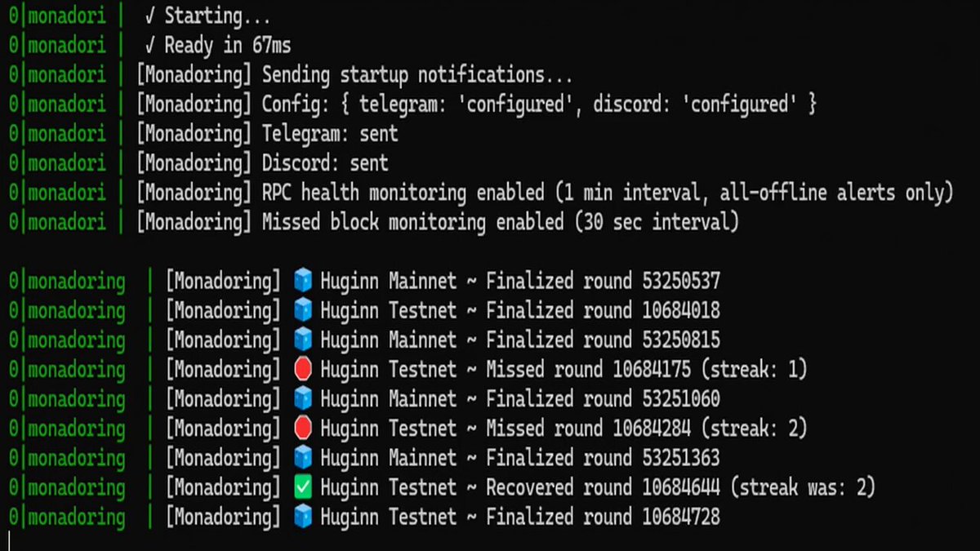This screenshot has width=980, height=551.
Task: Click the text 'Discord: sent'
Action: (x=325, y=163)
